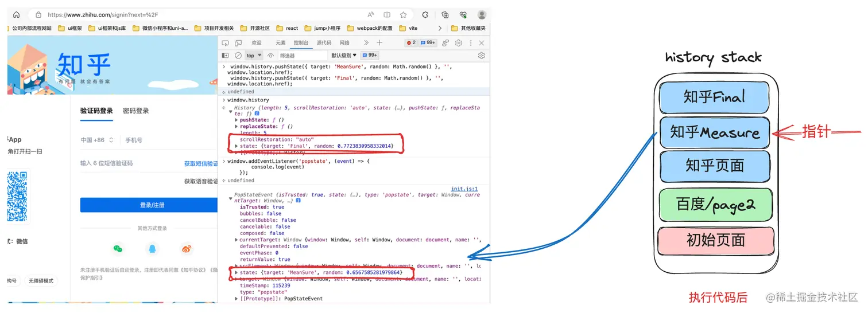The width and height of the screenshot is (868, 313).
Task: Create live expression eye icon
Action: tap(271, 56)
